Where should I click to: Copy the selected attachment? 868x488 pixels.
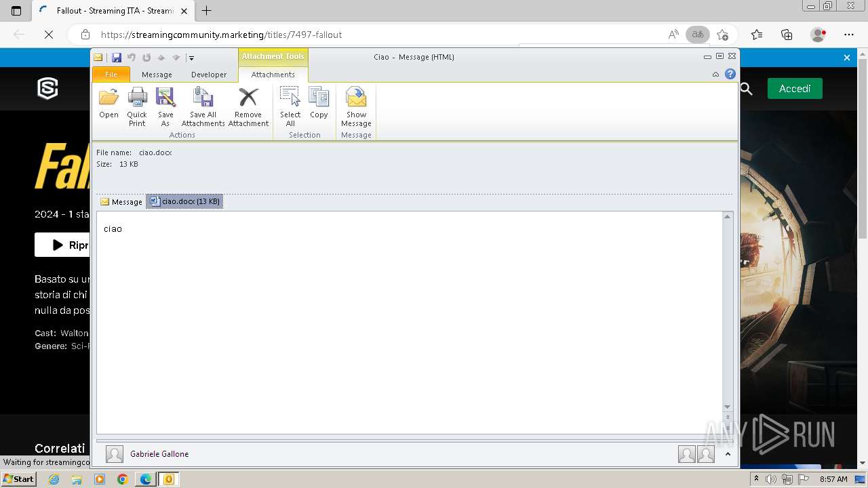(319, 104)
